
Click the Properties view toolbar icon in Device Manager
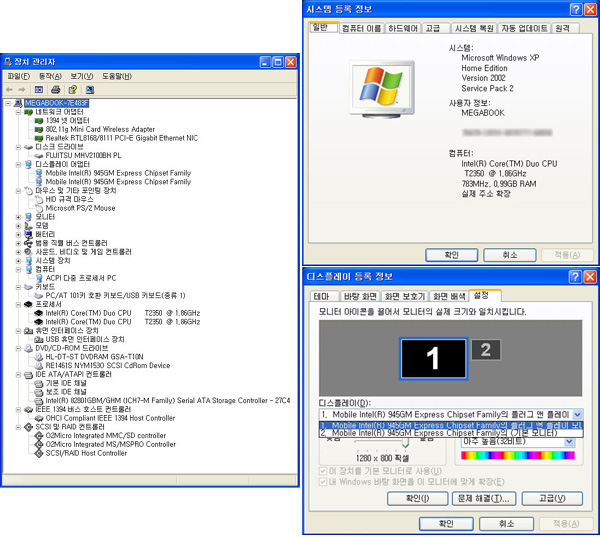(x=39, y=90)
